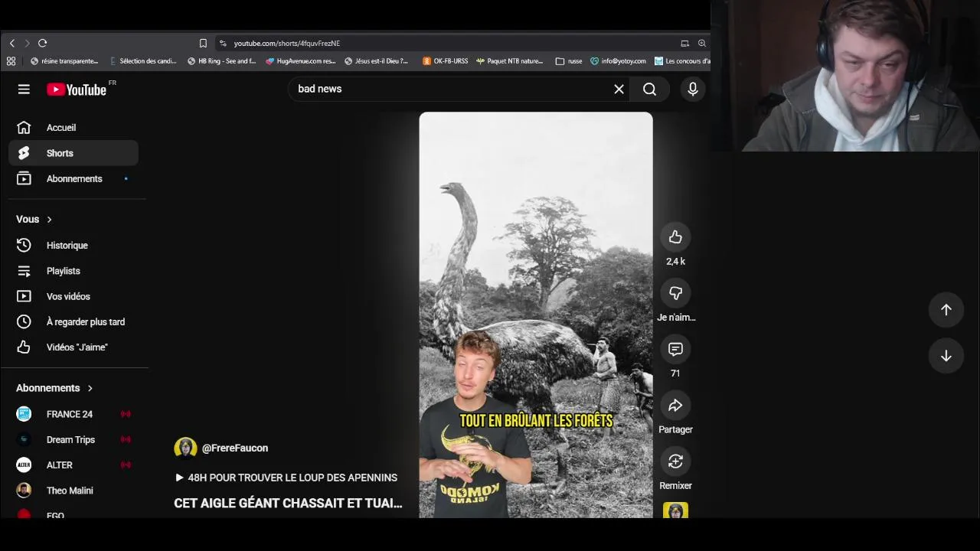Open the HugAvenue.com bookmark
Image resolution: width=980 pixels, height=551 pixels.
click(x=301, y=61)
